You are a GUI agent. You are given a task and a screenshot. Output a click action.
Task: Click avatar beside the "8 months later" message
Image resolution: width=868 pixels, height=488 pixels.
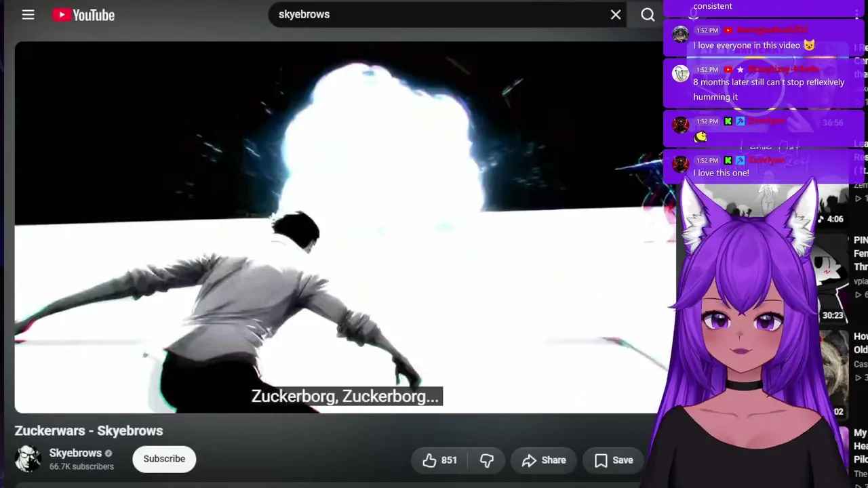coord(681,73)
